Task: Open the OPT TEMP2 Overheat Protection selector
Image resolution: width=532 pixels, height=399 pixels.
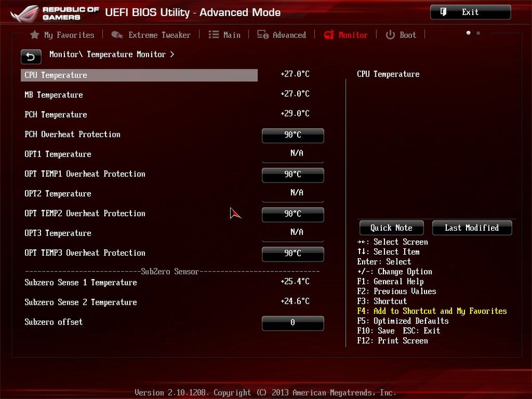Action: [x=292, y=214]
